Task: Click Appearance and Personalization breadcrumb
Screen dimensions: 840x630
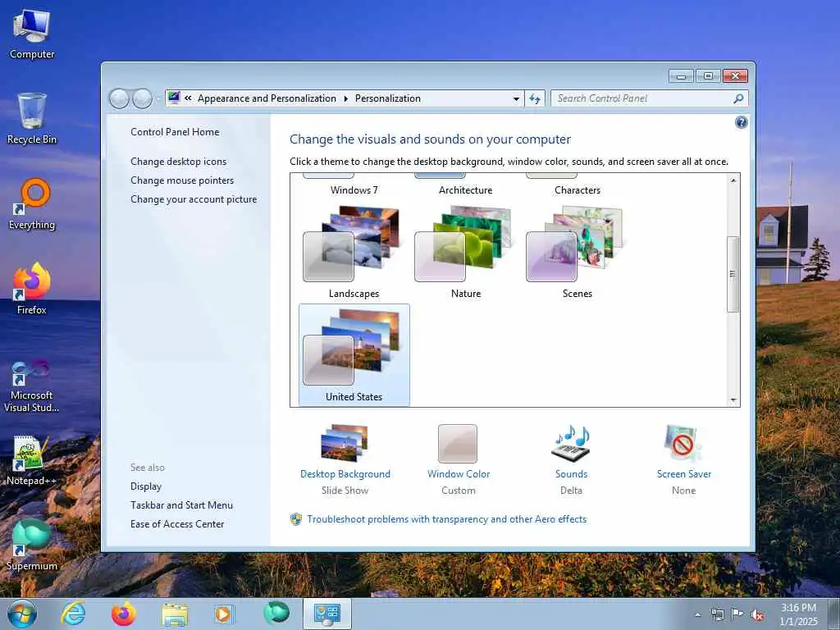Action: click(x=267, y=98)
